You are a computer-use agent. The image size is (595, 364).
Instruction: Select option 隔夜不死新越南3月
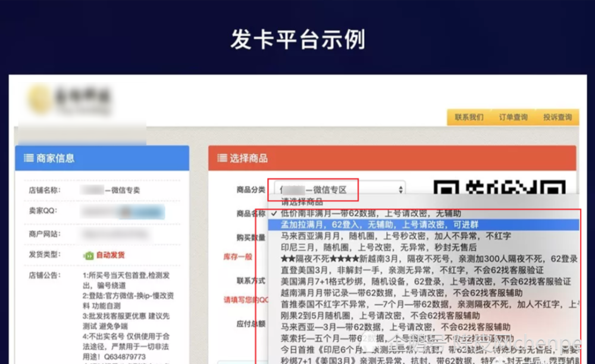(x=424, y=259)
